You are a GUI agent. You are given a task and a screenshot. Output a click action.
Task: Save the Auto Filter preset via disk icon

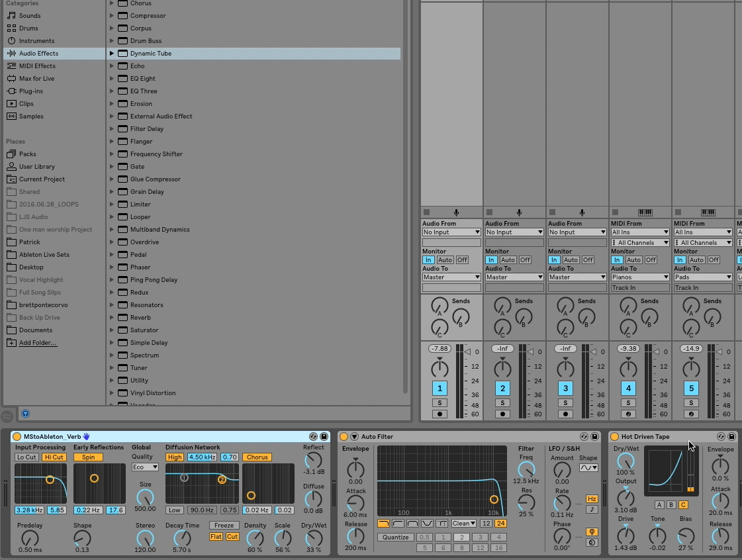594,436
